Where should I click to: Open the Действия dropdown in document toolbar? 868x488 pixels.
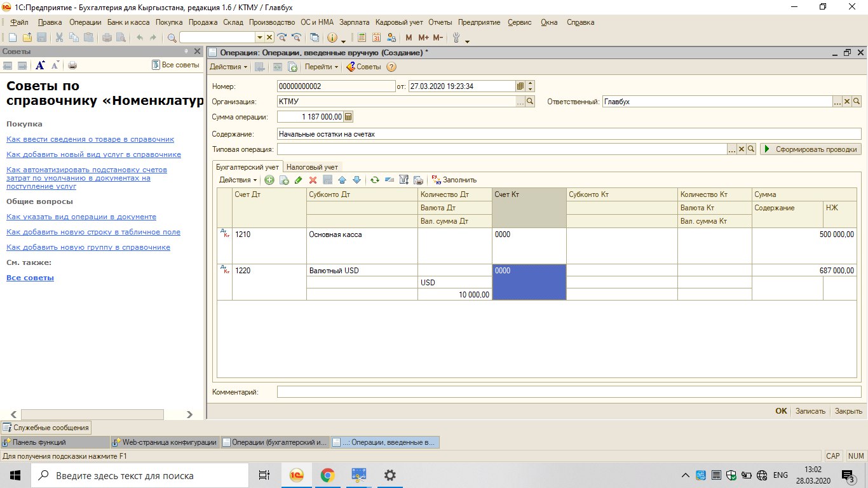[229, 67]
